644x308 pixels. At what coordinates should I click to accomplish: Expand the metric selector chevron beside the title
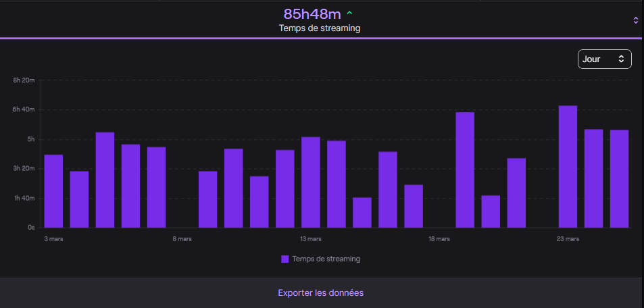coord(636,20)
